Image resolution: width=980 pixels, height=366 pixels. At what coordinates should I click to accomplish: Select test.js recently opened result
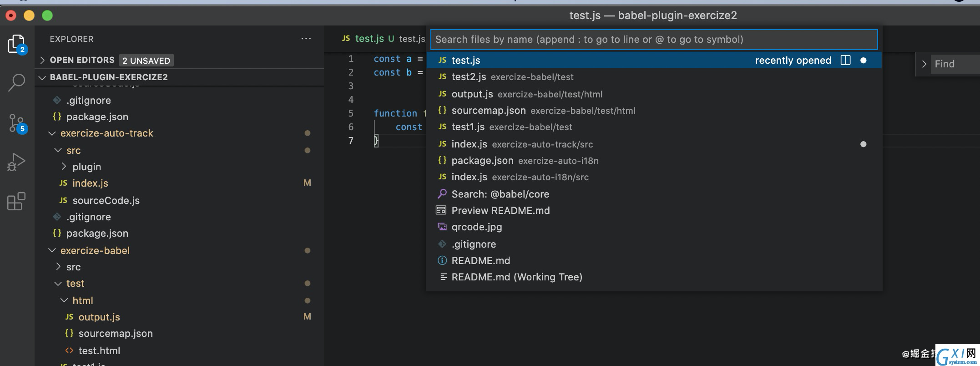coord(654,60)
